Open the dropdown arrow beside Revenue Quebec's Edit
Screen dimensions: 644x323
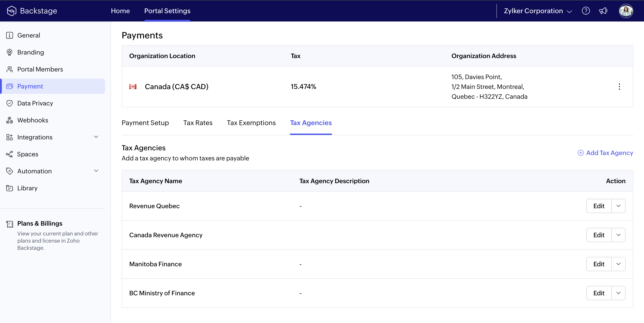pos(618,206)
